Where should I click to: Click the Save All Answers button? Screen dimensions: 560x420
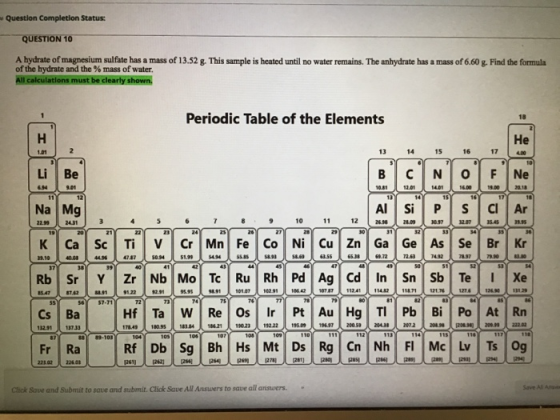click(x=541, y=387)
